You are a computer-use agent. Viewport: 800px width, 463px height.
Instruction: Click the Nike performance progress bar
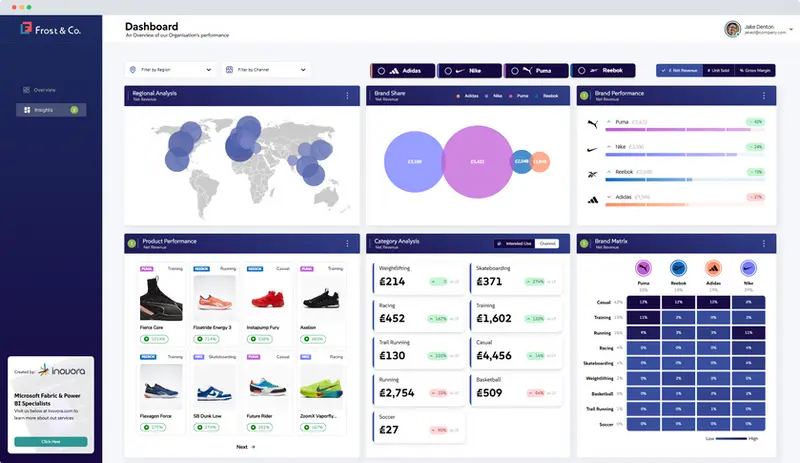pyautogui.click(x=685, y=155)
